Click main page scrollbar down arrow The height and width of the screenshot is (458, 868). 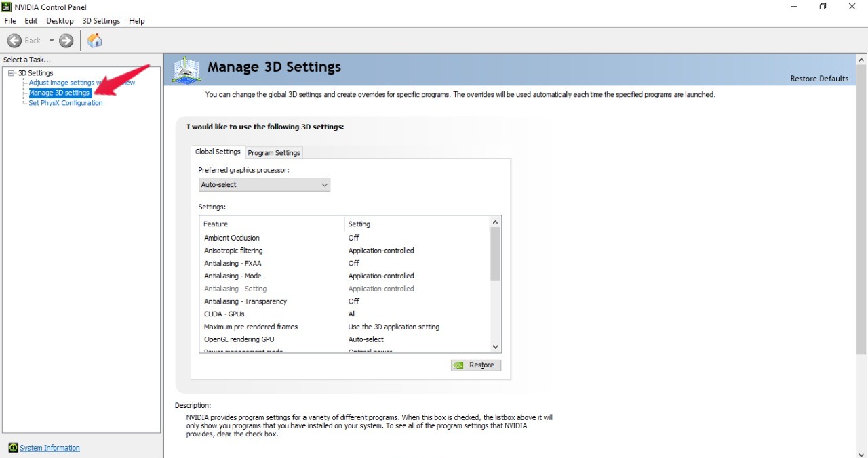point(861,454)
